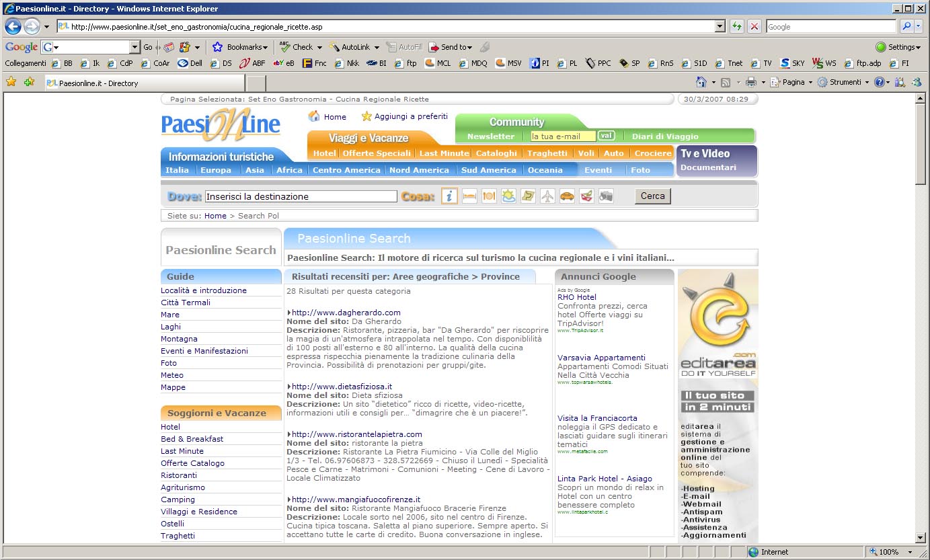930x560 pixels.
Task: Click the 'la tua e-mail' newsletter field
Action: point(563,136)
